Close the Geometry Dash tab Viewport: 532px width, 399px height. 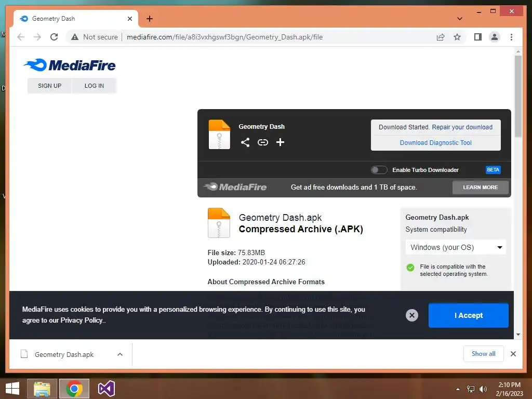coord(129,19)
